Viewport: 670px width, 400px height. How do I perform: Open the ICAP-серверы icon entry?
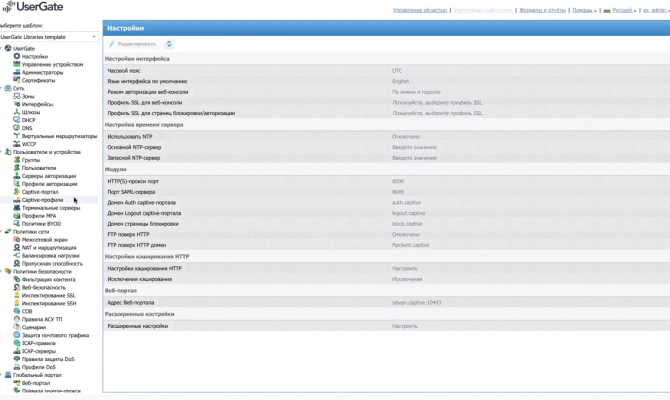tap(17, 351)
